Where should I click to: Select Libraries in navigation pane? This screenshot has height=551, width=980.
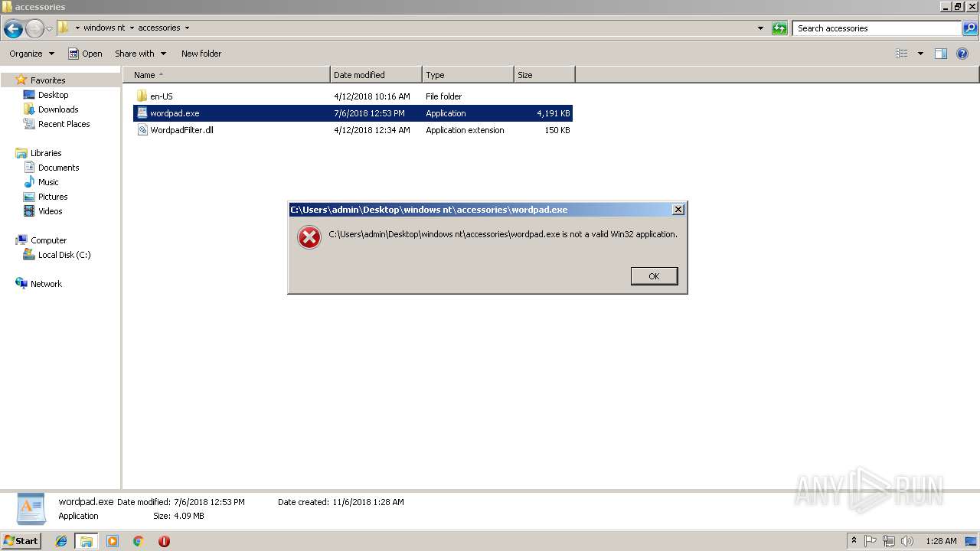(x=46, y=153)
